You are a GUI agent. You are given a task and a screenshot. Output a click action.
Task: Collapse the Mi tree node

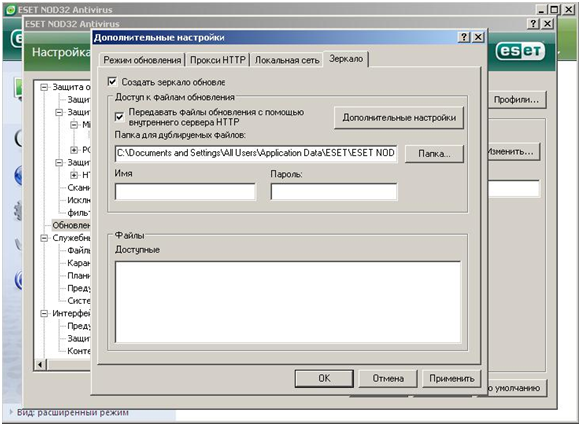pos(74,124)
